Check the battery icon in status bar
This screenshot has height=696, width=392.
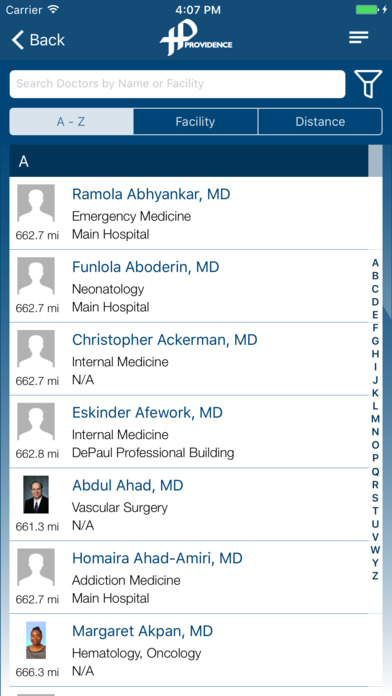click(x=368, y=10)
